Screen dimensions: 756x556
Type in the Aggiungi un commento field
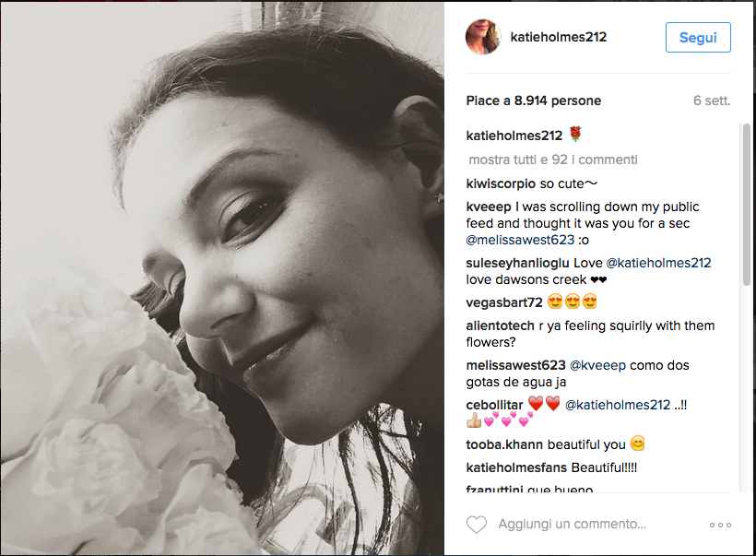(x=590, y=525)
